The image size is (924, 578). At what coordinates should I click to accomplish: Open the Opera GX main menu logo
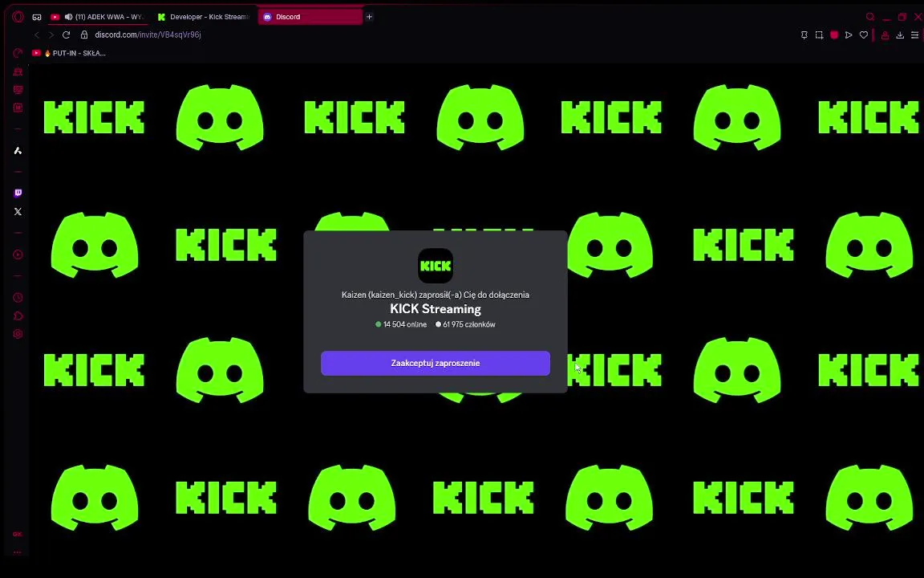point(18,17)
